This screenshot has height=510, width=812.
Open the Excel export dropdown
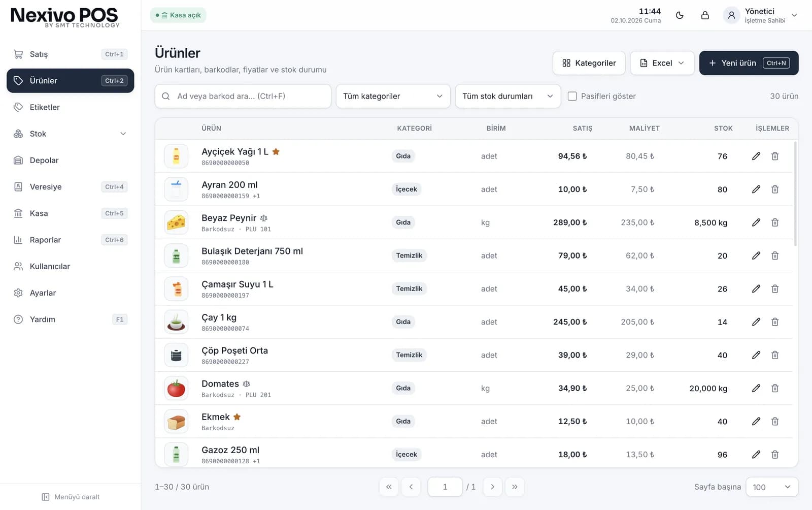click(x=662, y=63)
